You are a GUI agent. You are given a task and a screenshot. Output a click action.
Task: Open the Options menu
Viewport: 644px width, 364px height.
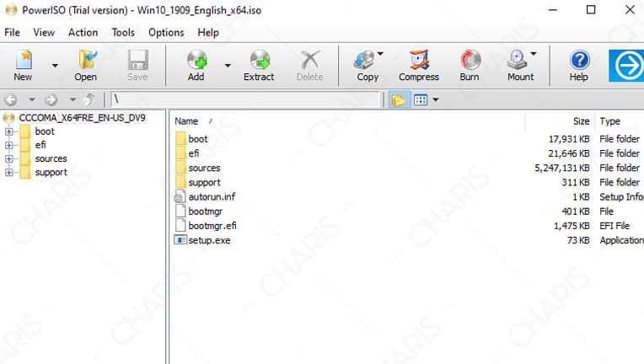[166, 32]
